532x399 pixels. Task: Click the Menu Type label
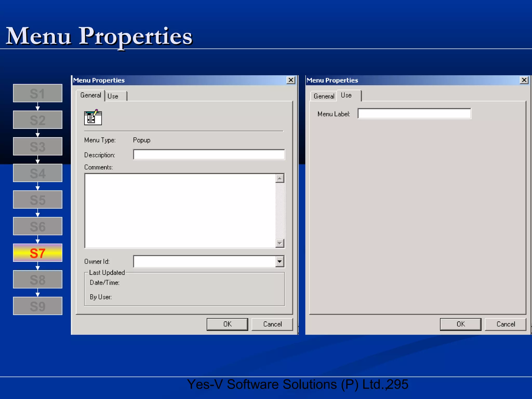coord(100,140)
